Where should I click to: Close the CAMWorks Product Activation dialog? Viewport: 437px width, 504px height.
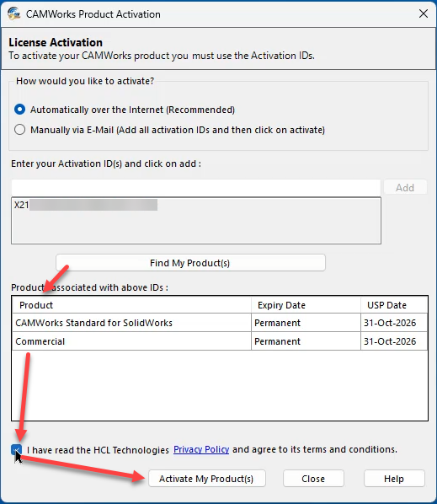pos(424,13)
